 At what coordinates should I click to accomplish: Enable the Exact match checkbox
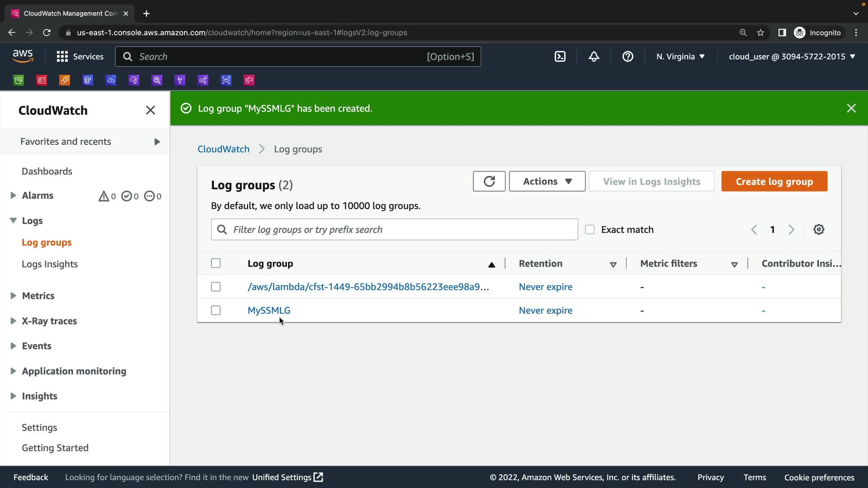pos(590,230)
